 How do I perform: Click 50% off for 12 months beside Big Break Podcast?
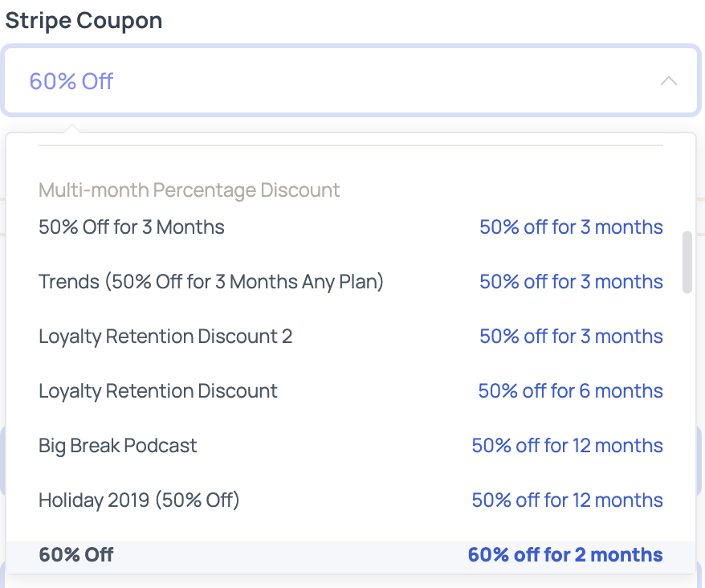[567, 446]
